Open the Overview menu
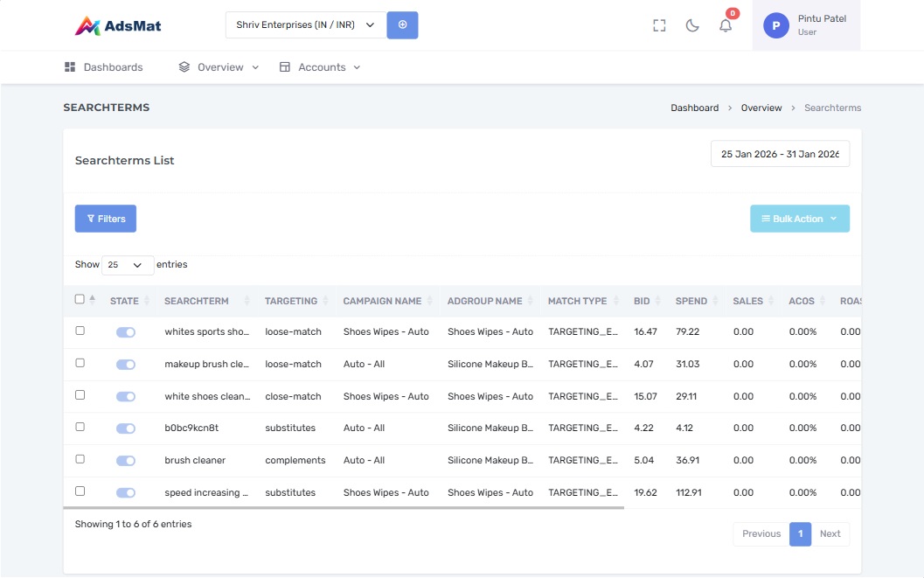 pyautogui.click(x=219, y=67)
